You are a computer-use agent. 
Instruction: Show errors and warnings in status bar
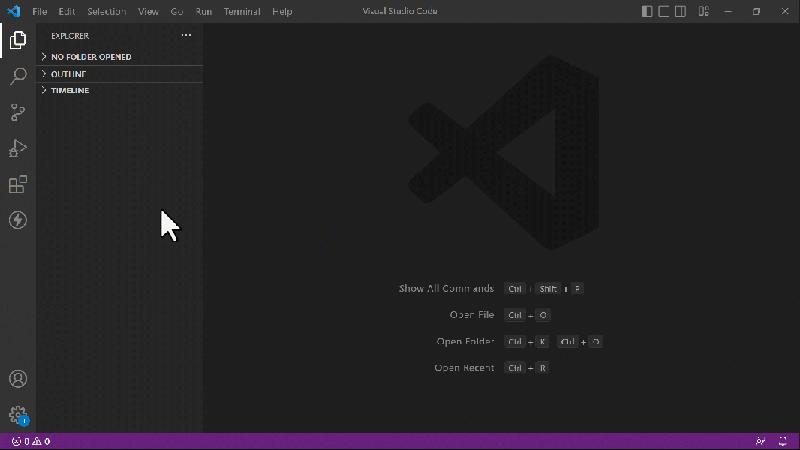point(31,441)
